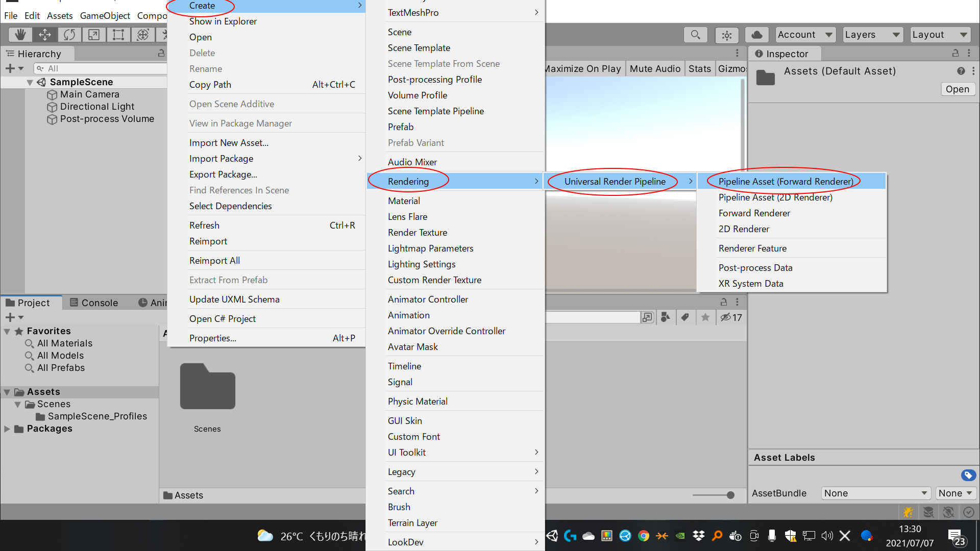The width and height of the screenshot is (980, 551).
Task: Open the Layout dropdown
Action: pos(940,35)
